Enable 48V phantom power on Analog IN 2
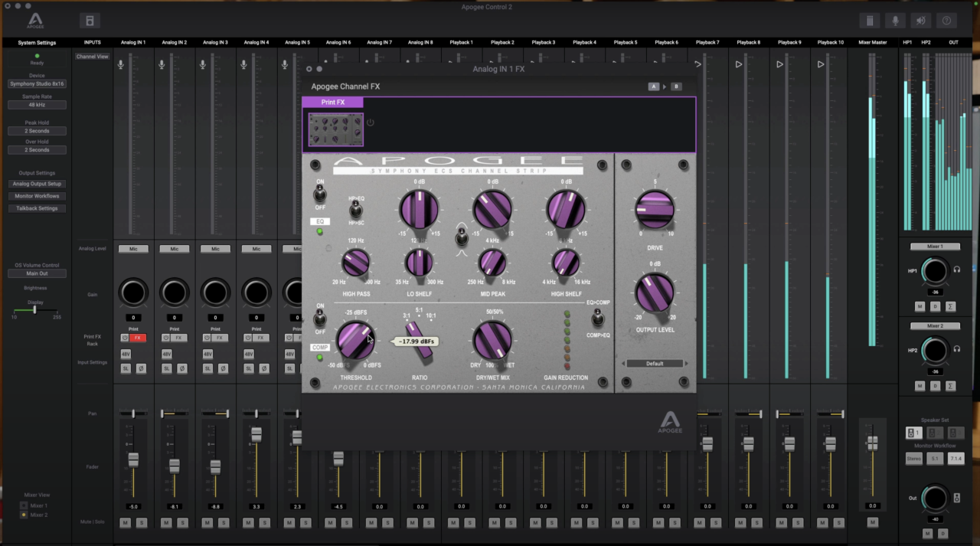This screenshot has width=980, height=546. point(167,355)
